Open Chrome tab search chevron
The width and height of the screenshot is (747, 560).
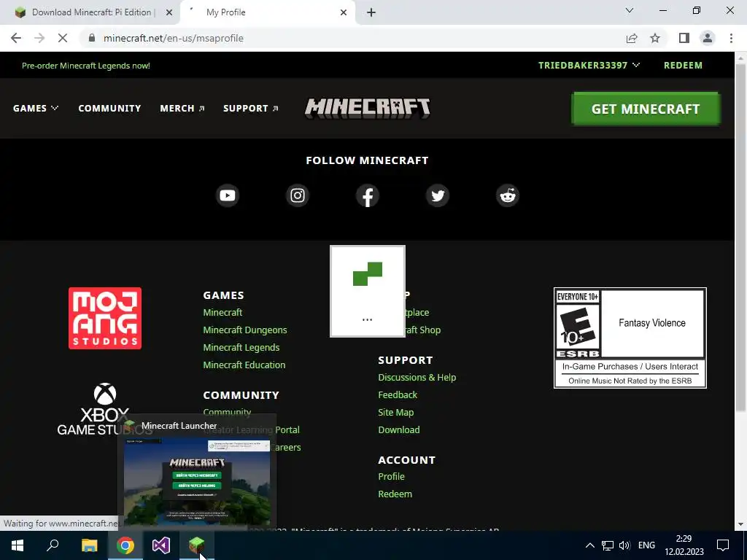click(x=630, y=10)
